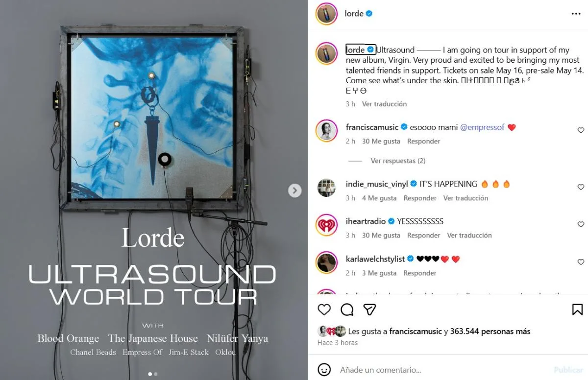The image size is (588, 380).
Task: Select second carousel dot indicator
Action: tap(156, 374)
